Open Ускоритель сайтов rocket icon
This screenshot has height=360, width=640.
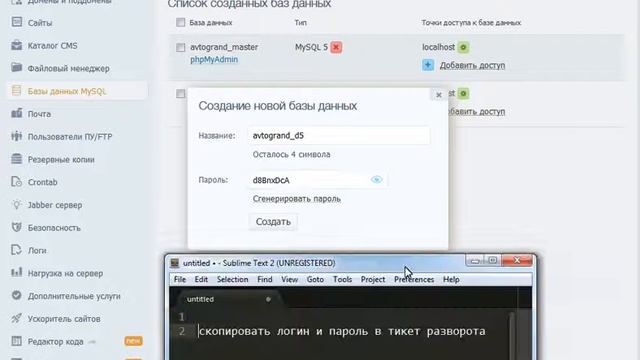[17, 318]
